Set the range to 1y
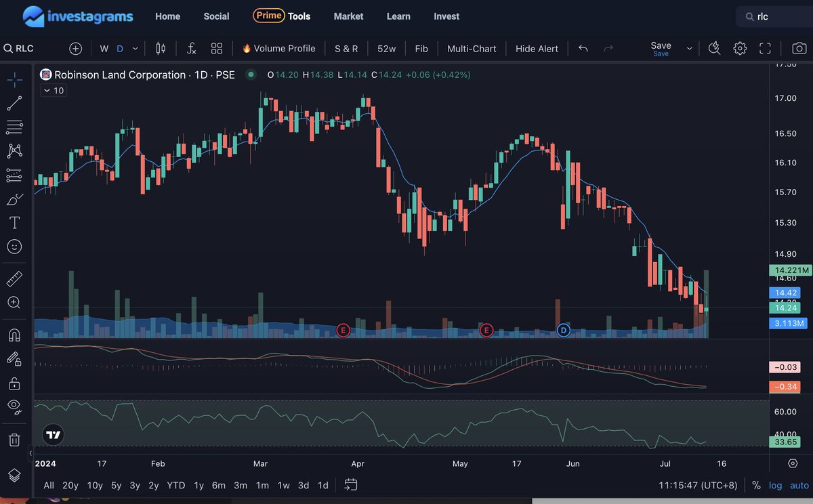Image resolution: width=813 pixels, height=504 pixels. (x=199, y=485)
